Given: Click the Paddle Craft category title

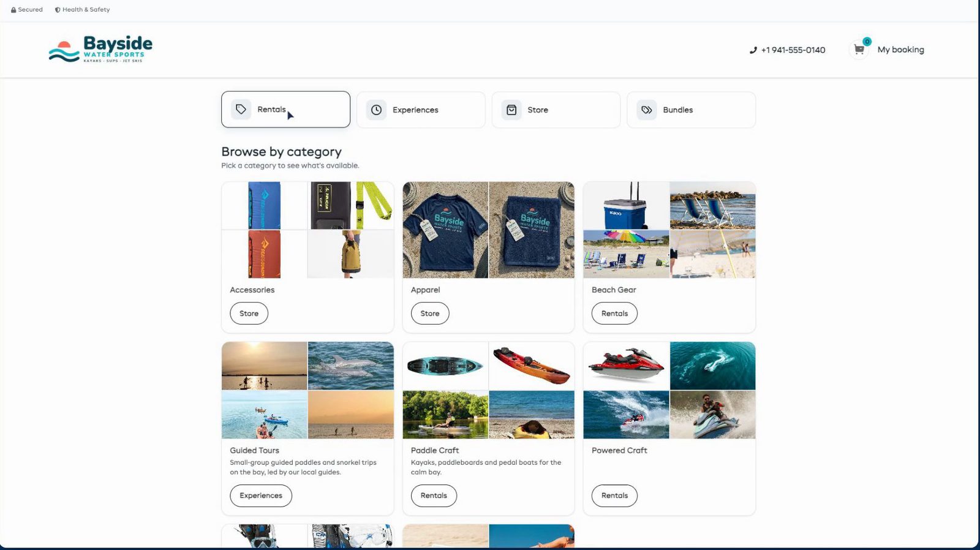Looking at the screenshot, I should (435, 451).
